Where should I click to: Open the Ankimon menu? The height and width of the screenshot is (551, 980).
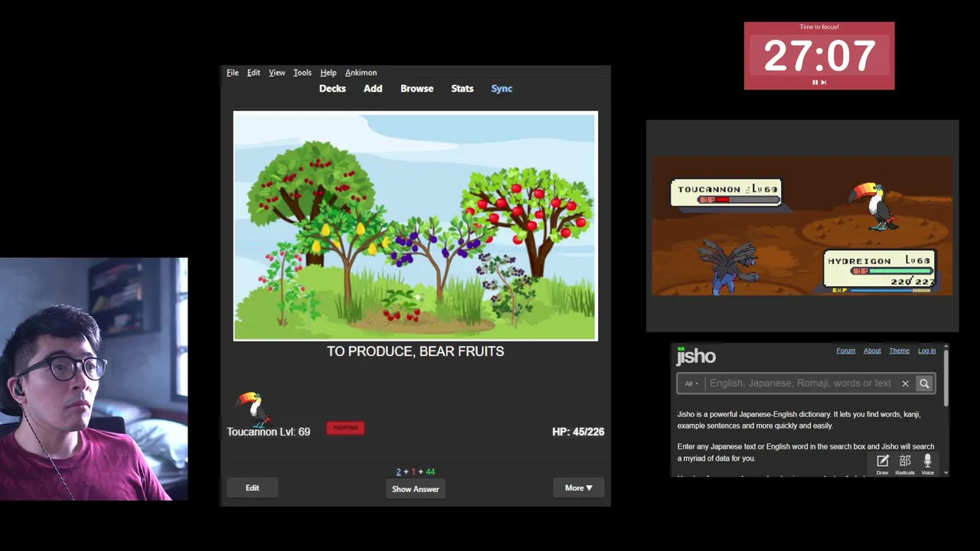coord(361,73)
